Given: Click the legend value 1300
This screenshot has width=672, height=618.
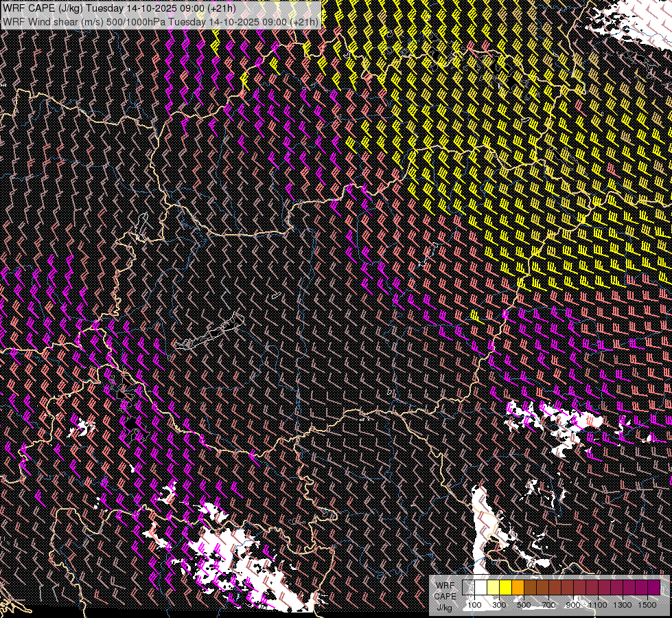Looking at the screenshot, I should [623, 605].
